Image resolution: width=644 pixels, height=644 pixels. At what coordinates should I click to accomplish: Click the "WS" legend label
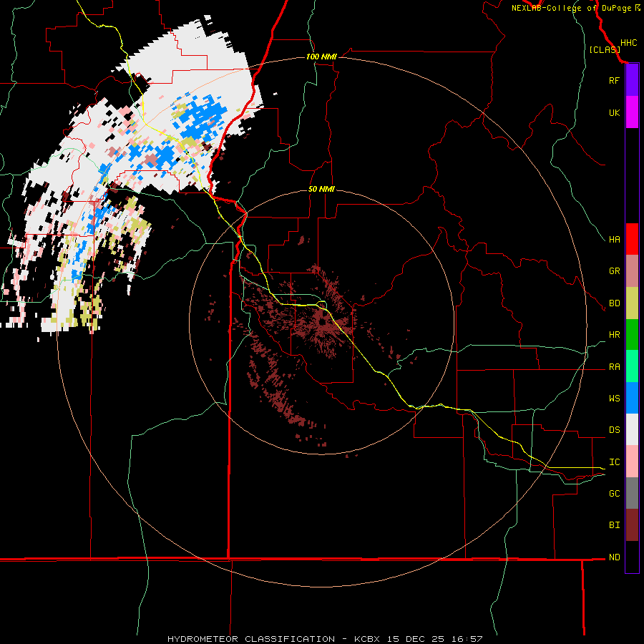pyautogui.click(x=615, y=399)
